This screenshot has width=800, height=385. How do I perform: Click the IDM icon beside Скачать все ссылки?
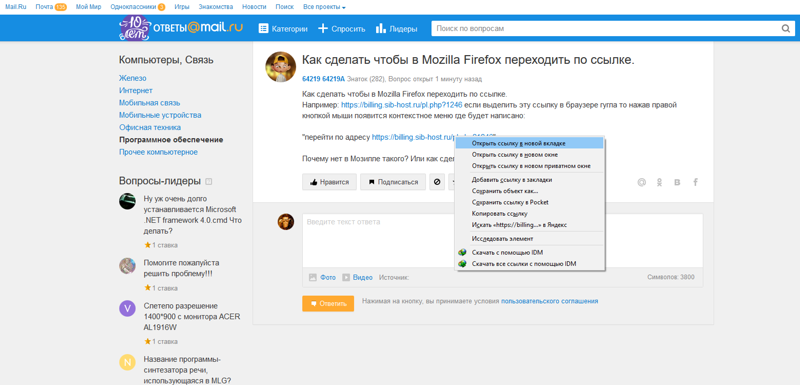[463, 264]
